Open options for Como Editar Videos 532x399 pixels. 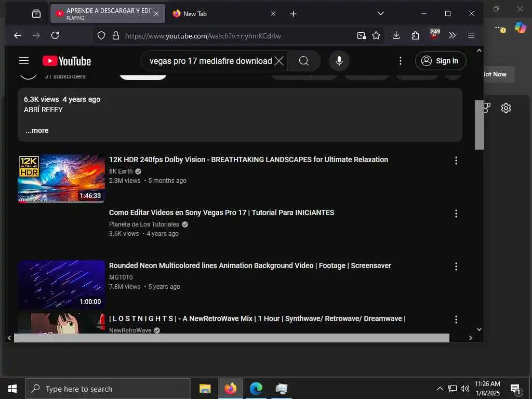coord(456,214)
